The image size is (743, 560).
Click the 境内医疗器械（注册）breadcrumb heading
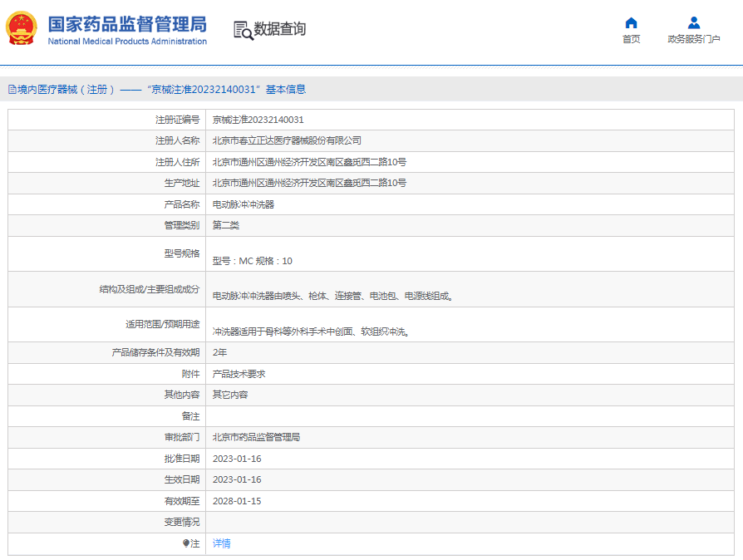pos(66,90)
